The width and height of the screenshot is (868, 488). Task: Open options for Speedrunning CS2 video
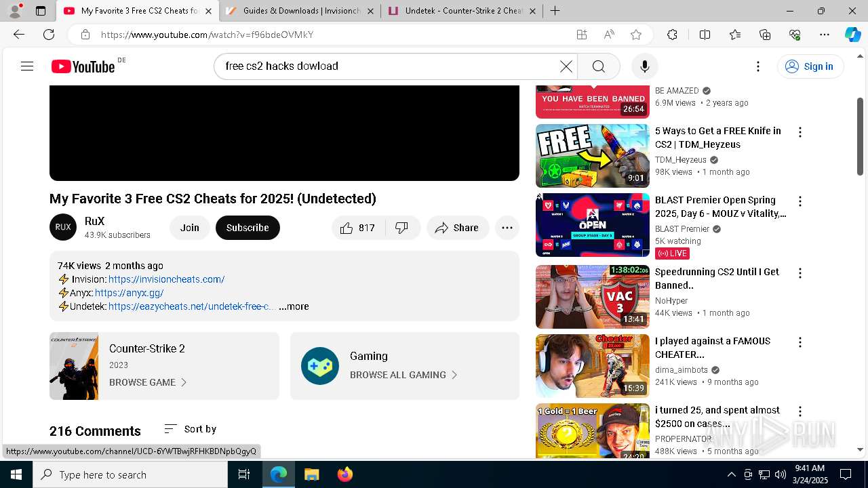click(x=800, y=273)
